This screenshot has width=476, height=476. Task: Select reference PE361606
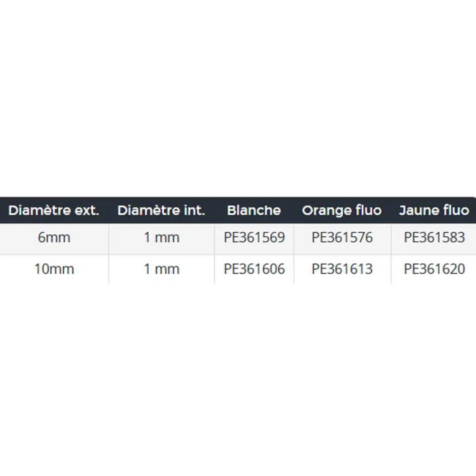(x=254, y=269)
